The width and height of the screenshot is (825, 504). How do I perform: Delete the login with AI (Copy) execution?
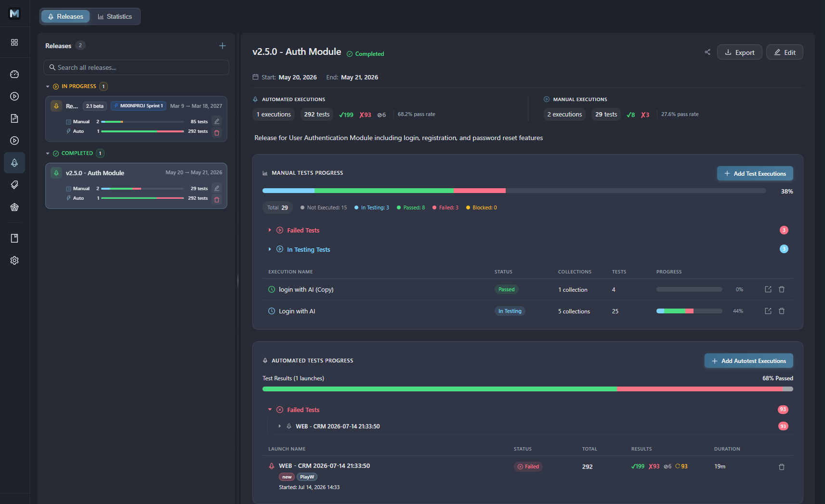[x=782, y=289]
